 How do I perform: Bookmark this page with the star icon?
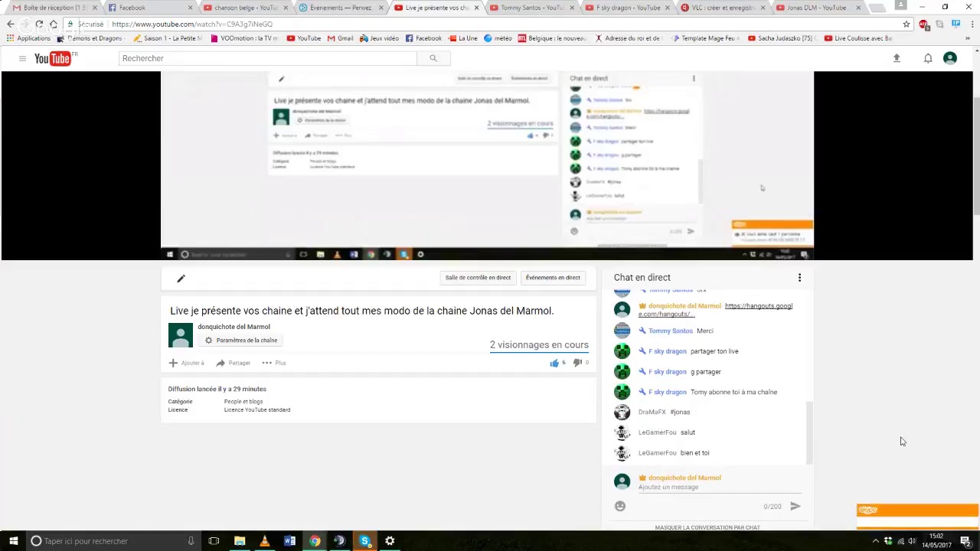tap(906, 24)
